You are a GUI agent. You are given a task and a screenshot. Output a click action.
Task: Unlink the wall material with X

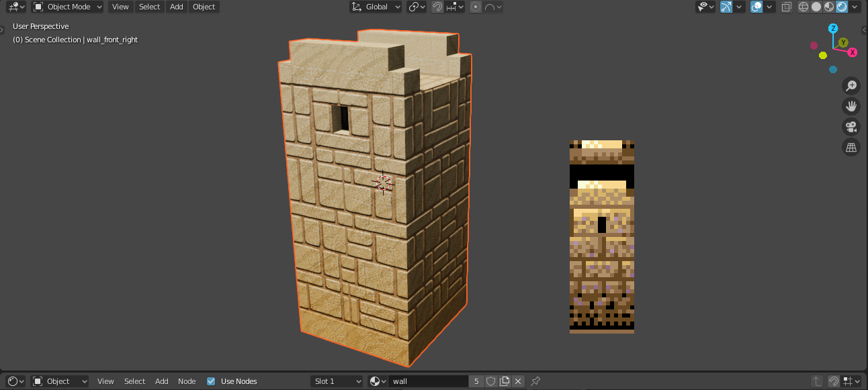coord(518,381)
